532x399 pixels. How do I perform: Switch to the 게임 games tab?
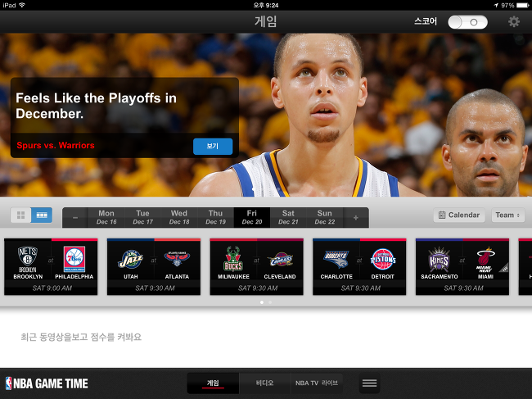tap(213, 383)
